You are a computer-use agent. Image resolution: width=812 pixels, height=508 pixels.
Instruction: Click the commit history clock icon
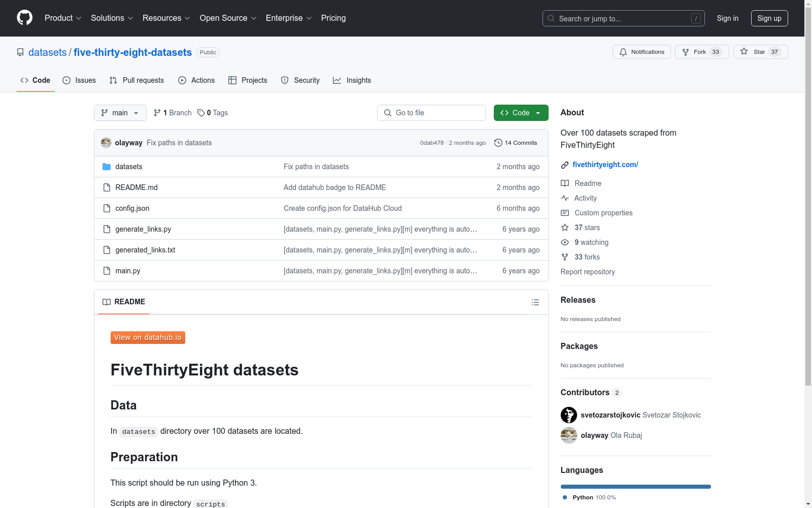(x=498, y=143)
